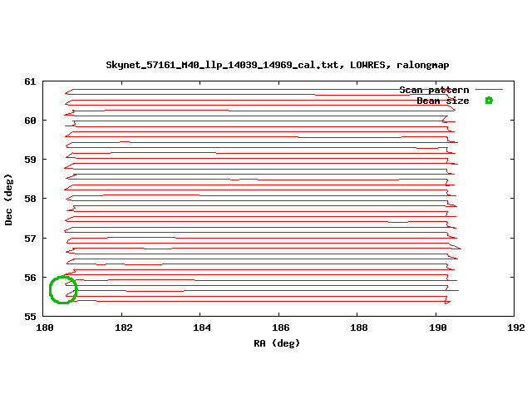Click the y-axis tick label 59
Viewport: 532px width, 399px height.
click(30, 160)
